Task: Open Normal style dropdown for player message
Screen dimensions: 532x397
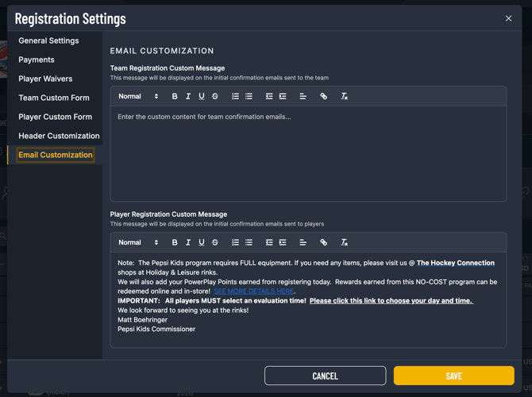Action: (x=138, y=242)
